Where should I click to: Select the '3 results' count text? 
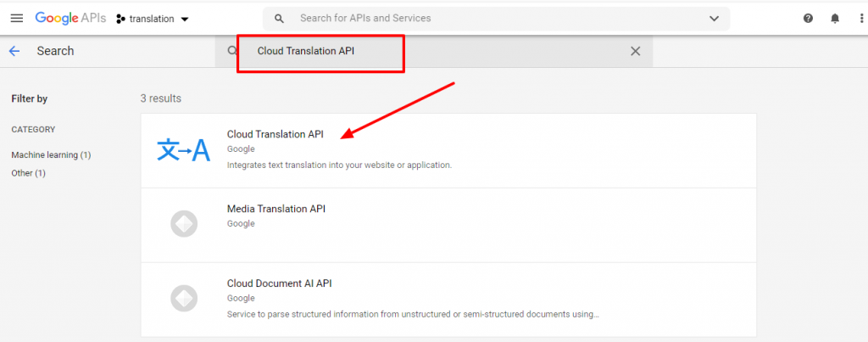[160, 98]
